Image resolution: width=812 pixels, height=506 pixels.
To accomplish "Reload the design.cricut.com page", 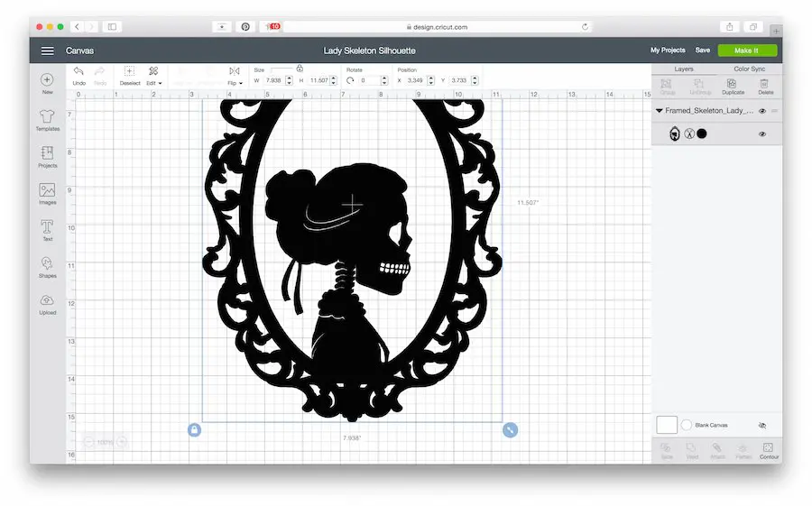I will pyautogui.click(x=585, y=27).
